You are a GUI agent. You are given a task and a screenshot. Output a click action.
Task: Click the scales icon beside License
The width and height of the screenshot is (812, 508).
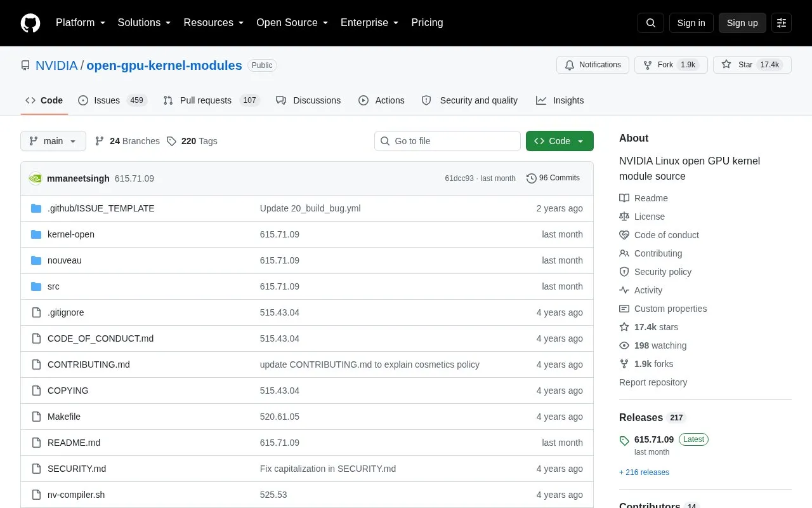(x=624, y=217)
